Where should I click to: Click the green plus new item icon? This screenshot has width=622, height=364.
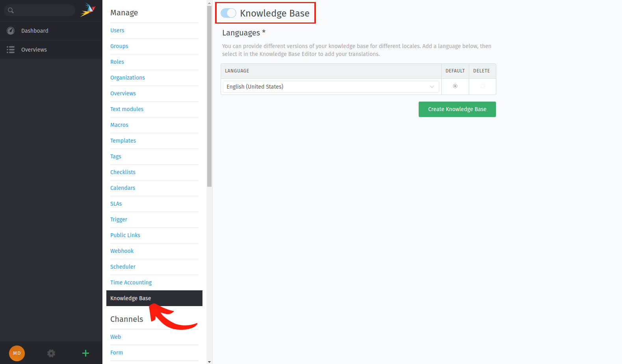tap(85, 353)
